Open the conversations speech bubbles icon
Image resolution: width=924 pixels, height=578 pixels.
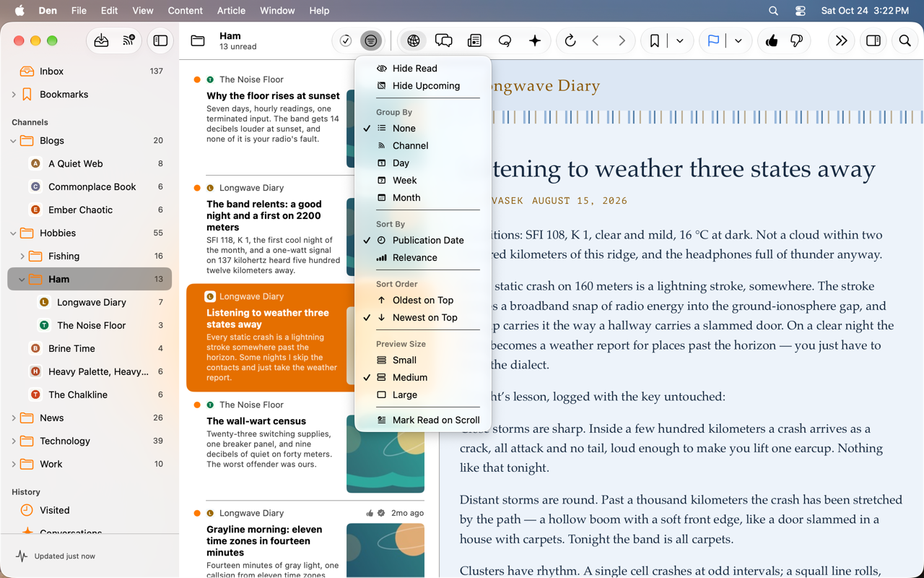coord(444,41)
